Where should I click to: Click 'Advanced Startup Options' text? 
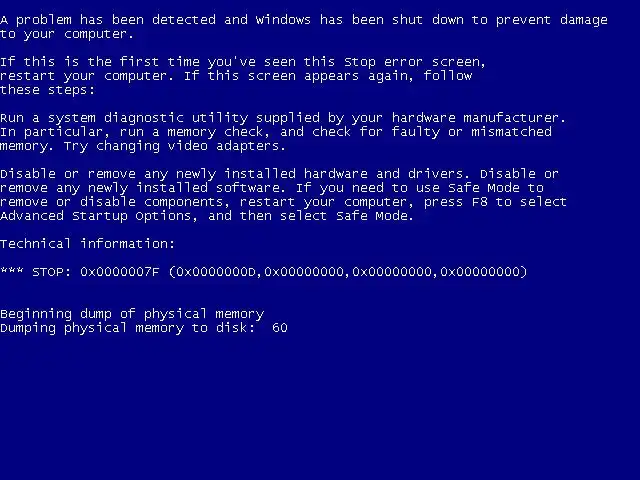coord(96,216)
